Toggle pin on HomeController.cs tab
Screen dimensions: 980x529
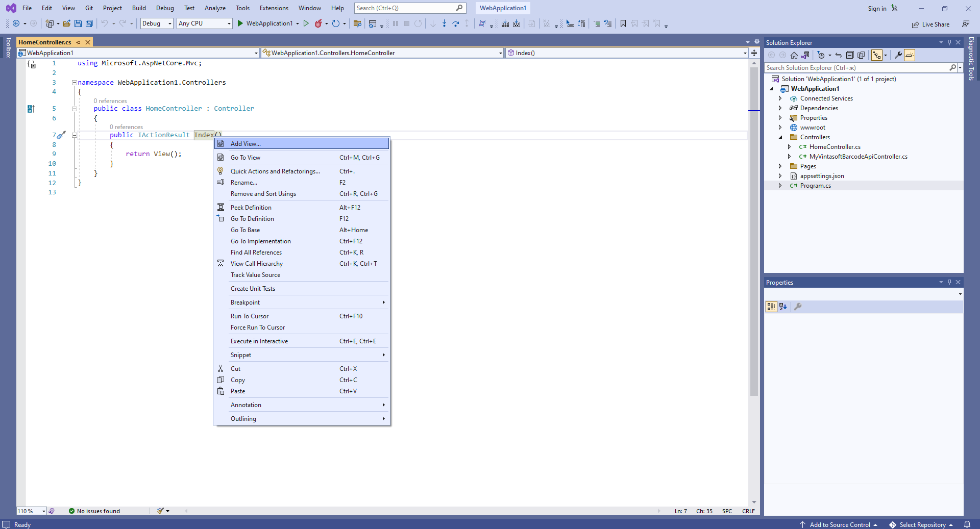[x=79, y=42]
